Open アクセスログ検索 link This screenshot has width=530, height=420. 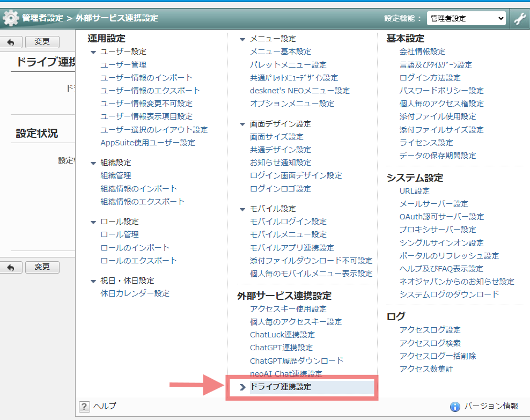[430, 343]
